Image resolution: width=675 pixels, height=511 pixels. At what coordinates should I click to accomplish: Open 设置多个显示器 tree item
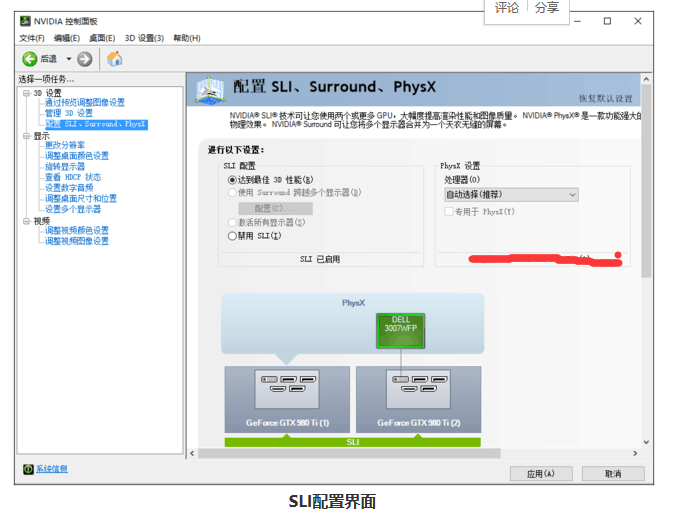click(73, 209)
